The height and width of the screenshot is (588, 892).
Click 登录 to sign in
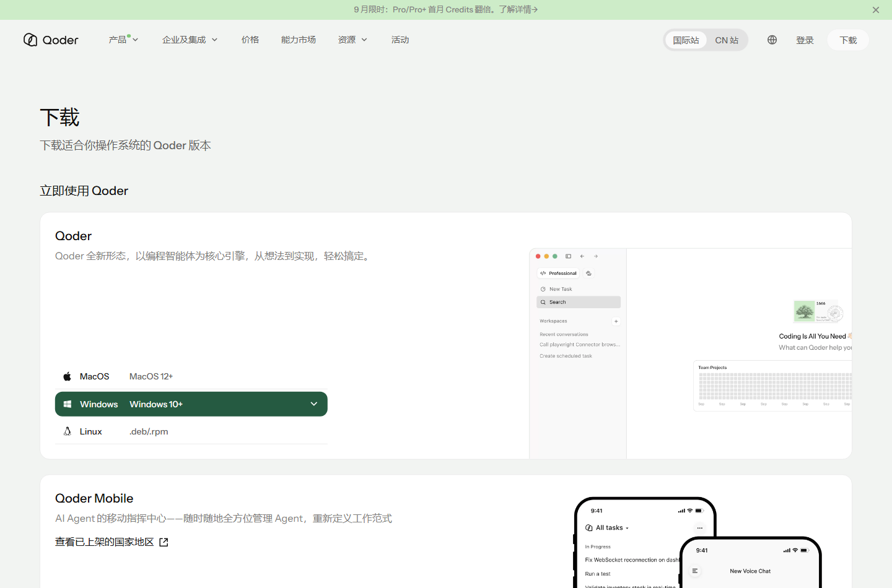coord(805,40)
